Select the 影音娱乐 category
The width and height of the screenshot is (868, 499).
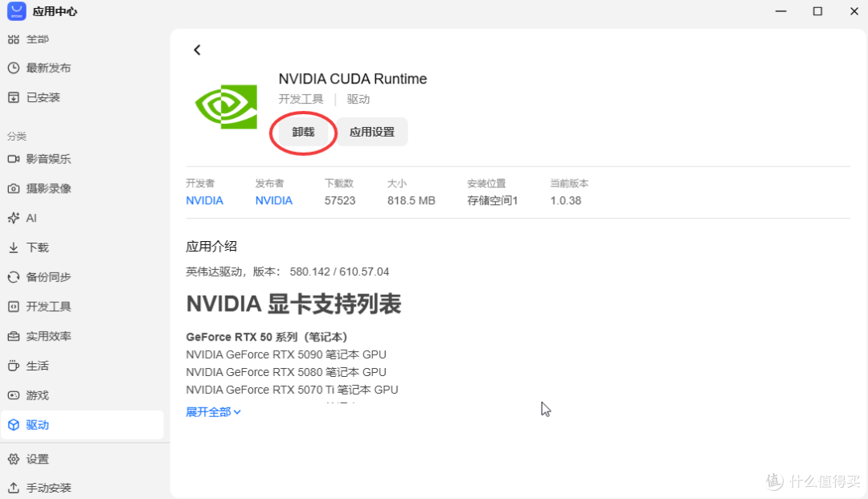click(49, 159)
